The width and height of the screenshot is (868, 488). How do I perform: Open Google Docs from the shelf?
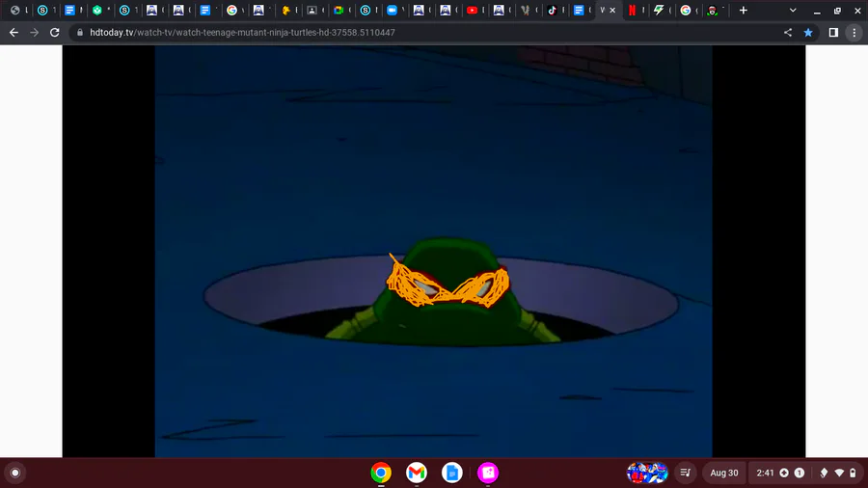[452, 473]
